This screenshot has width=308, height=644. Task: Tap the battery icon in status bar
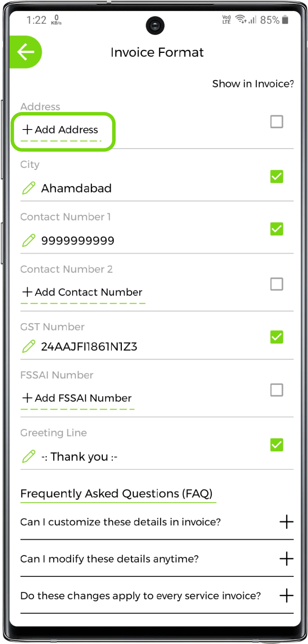(285, 19)
